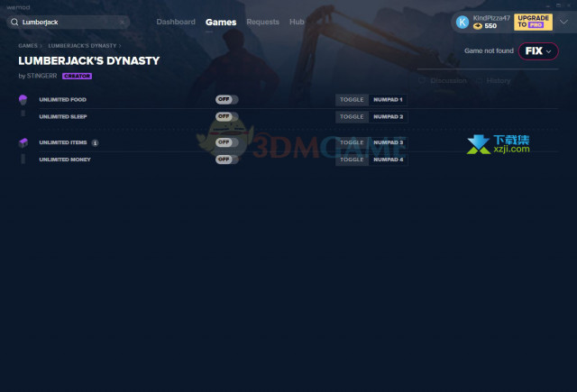Toggle Unlimited Money on
The image size is (577, 392).
coord(226,160)
